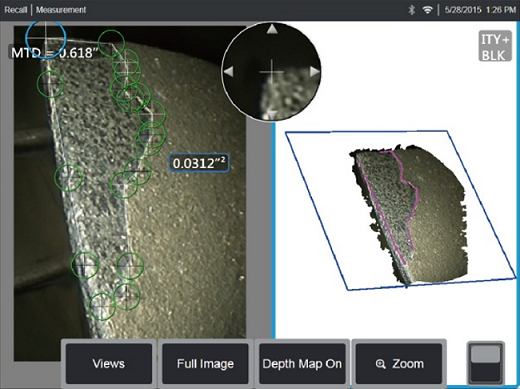The image size is (520, 389).
Task: Nudge cursor up with magnifier top arrow
Action: (x=272, y=29)
